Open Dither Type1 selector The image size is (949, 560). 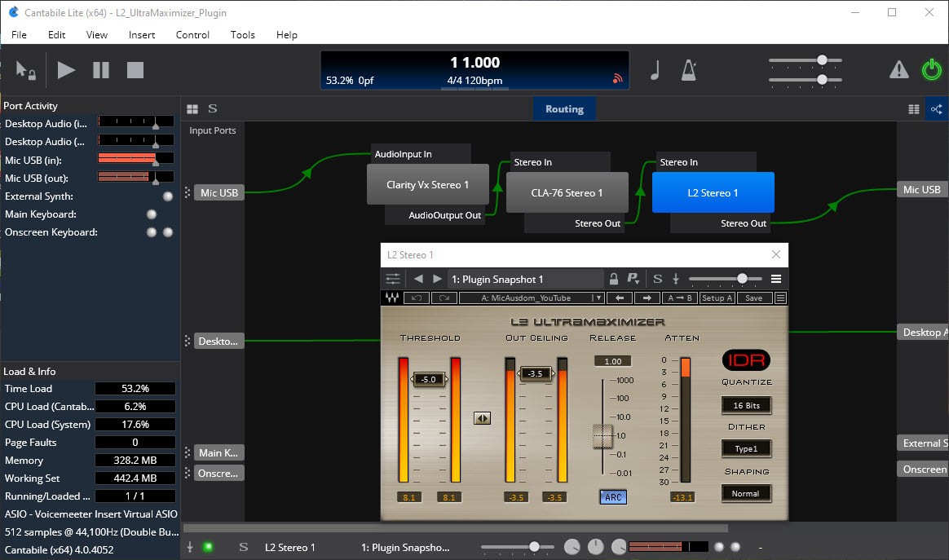click(x=746, y=448)
